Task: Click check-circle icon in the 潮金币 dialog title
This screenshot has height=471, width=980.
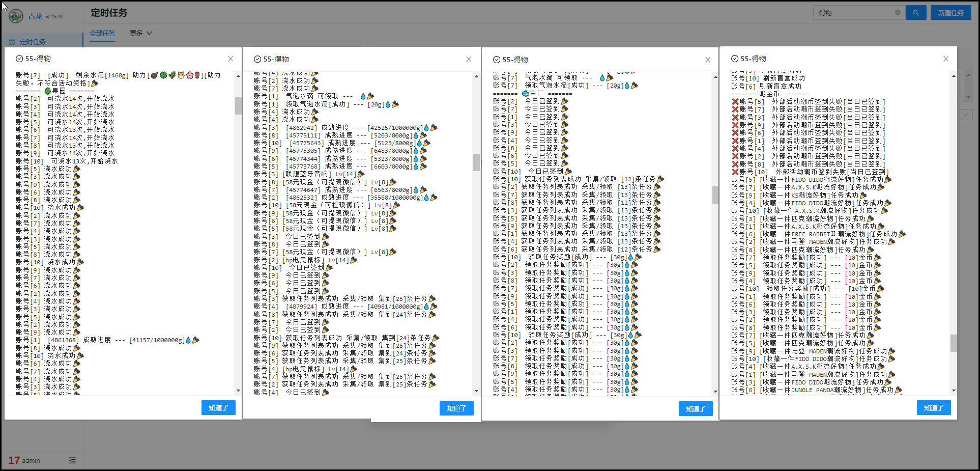Action: 735,59
